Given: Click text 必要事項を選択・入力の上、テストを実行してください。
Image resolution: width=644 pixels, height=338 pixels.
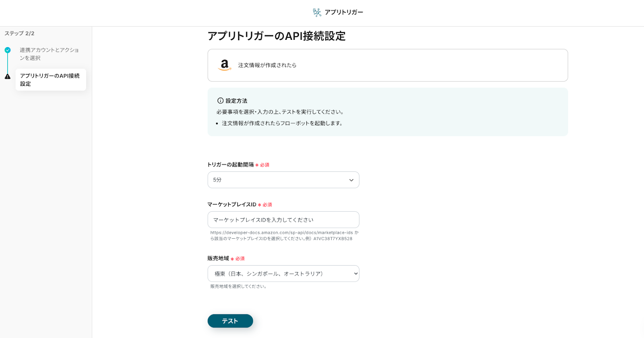Looking at the screenshot, I should [x=280, y=112].
